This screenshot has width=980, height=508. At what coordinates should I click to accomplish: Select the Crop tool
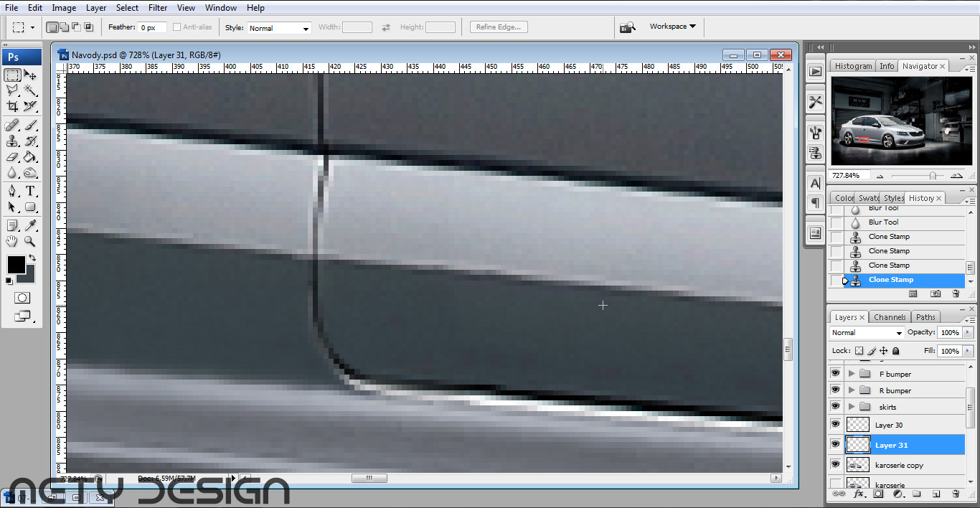(x=12, y=106)
